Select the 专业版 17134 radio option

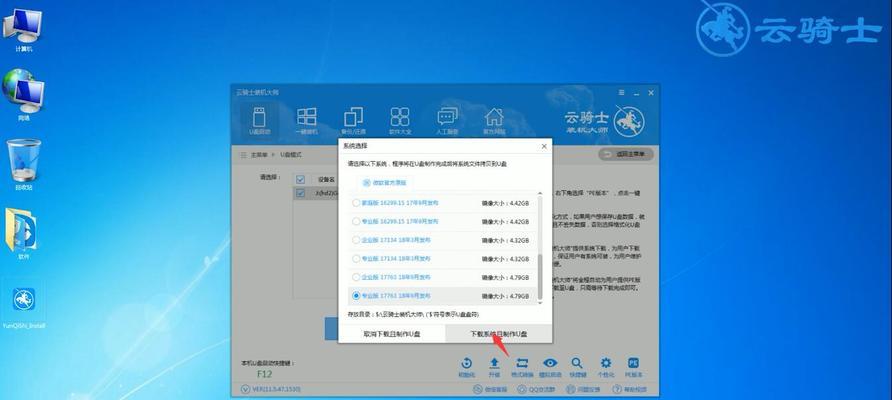356,258
